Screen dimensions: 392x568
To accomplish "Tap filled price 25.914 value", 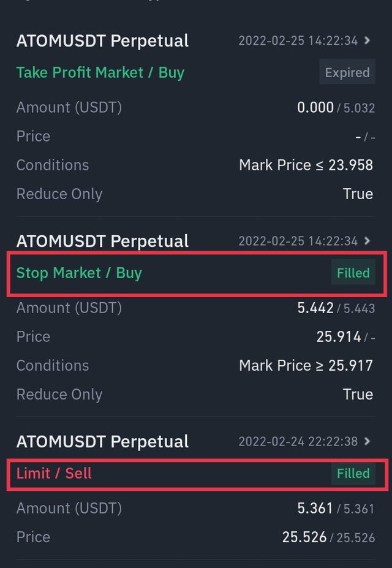I will [x=339, y=337].
